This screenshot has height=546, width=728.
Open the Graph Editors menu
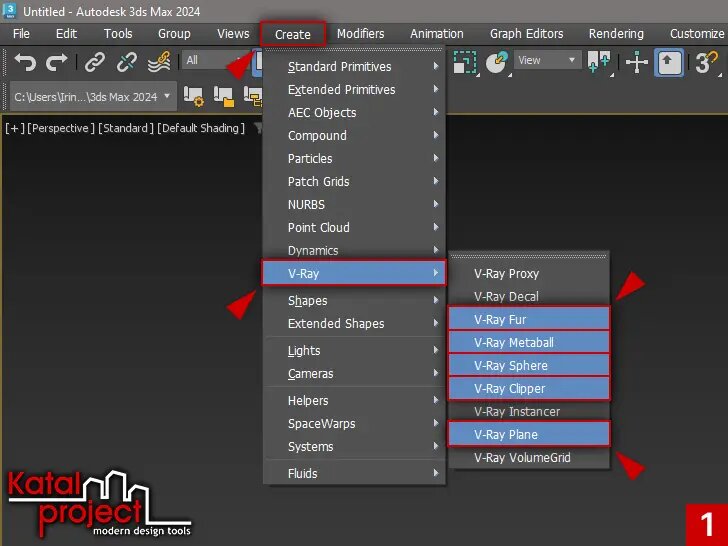pyautogui.click(x=526, y=33)
